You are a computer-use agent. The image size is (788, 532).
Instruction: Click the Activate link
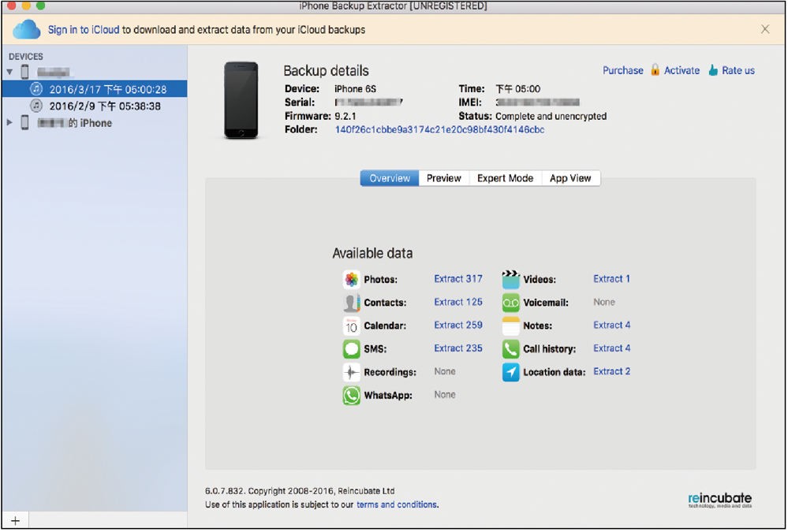click(x=682, y=70)
